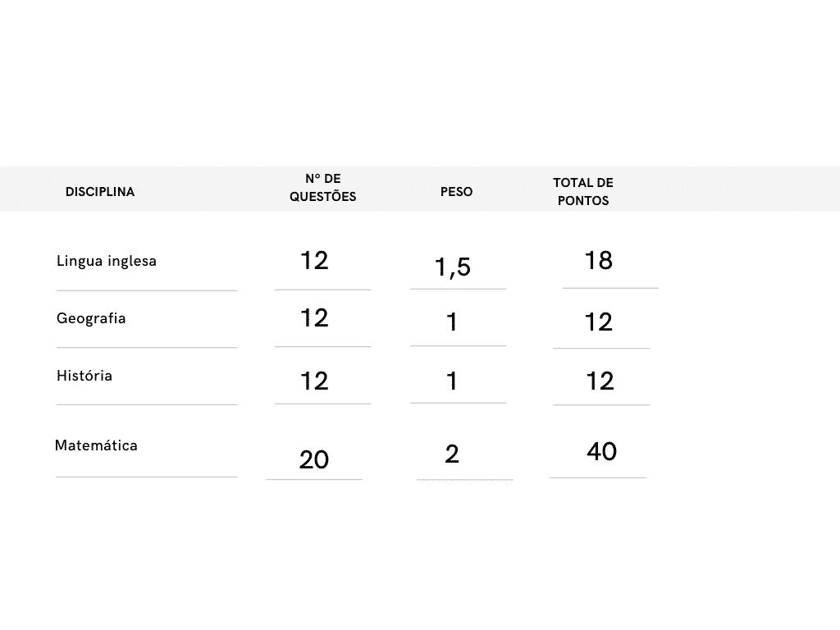Select total points for Geografia
This screenshot has width=840, height=630.
[x=599, y=322]
